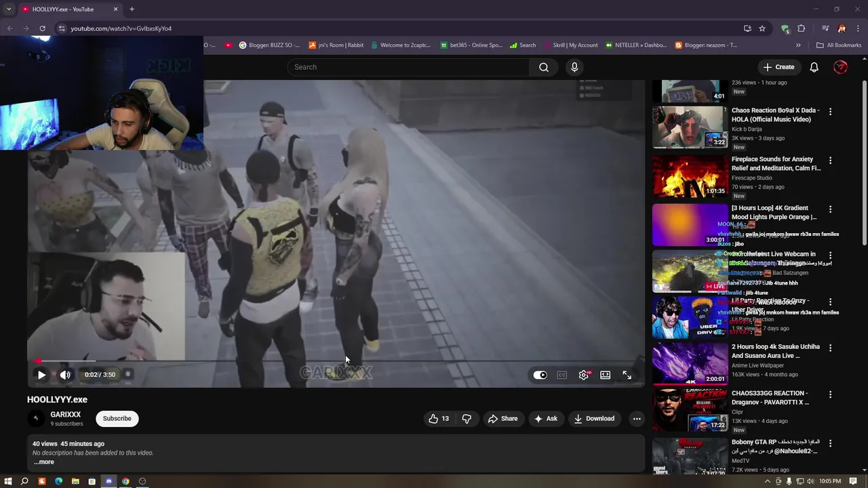Open the Create menu

[778, 67]
